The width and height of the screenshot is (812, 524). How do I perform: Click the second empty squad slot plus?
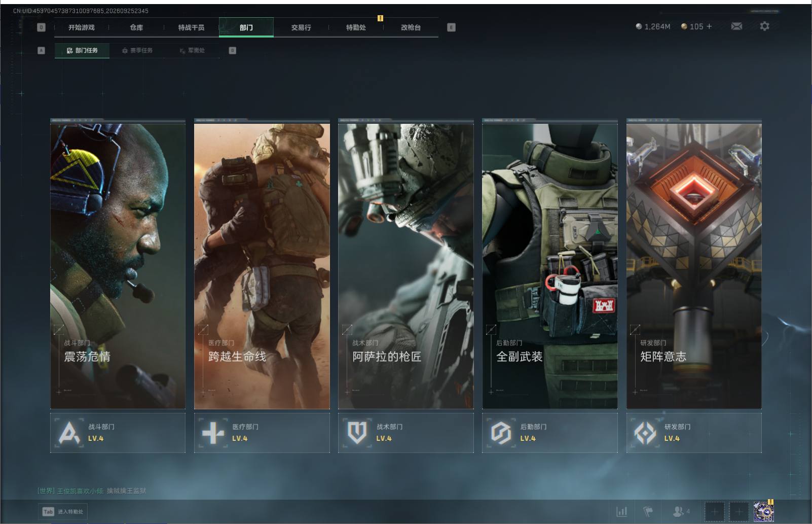[739, 512]
